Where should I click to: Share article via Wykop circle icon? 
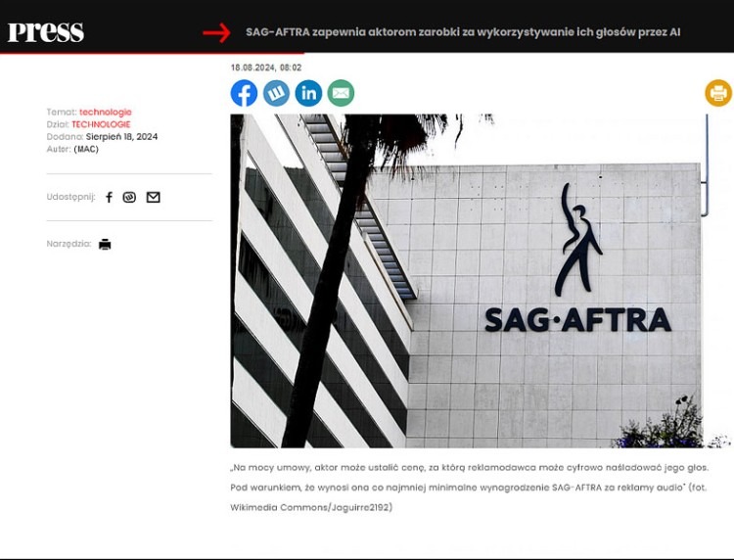pyautogui.click(x=276, y=93)
